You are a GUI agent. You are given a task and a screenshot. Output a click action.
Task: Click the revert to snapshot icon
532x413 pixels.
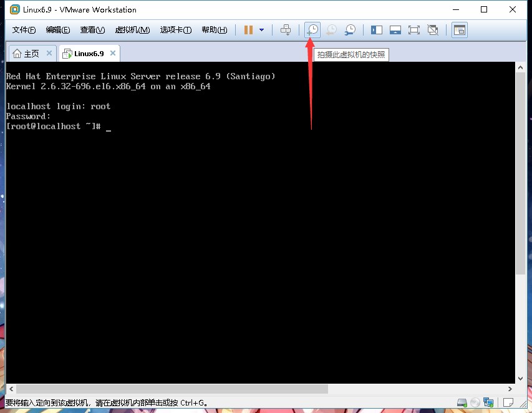coord(331,30)
